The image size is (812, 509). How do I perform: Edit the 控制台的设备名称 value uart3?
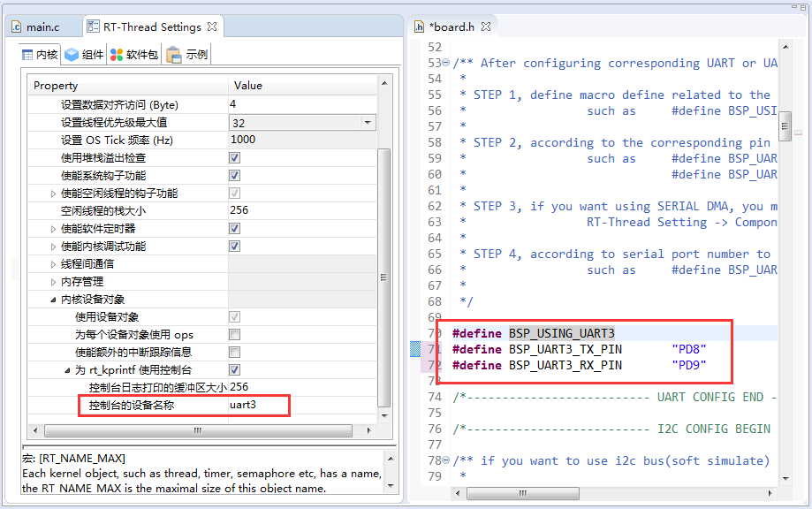pyautogui.click(x=256, y=406)
